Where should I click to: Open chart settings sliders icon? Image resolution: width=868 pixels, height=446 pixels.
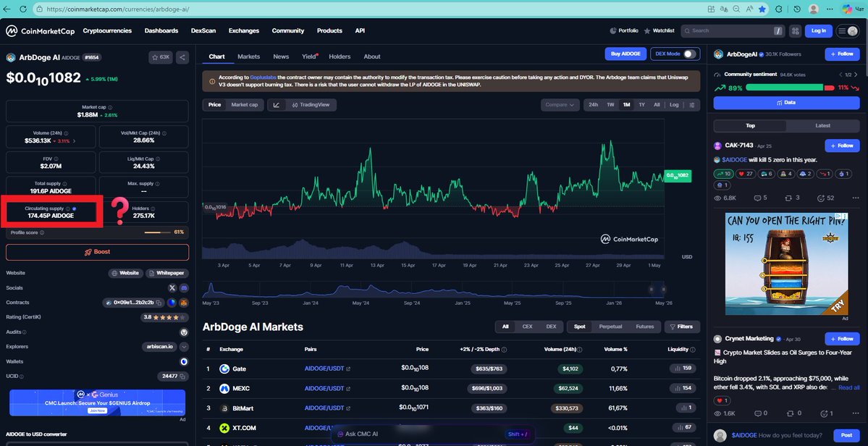click(692, 104)
